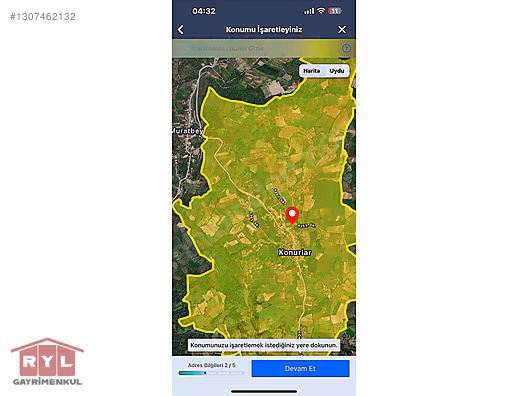Click the Adres Bilgileri 2 / 5 label
The image size is (528, 396).
coord(211,365)
